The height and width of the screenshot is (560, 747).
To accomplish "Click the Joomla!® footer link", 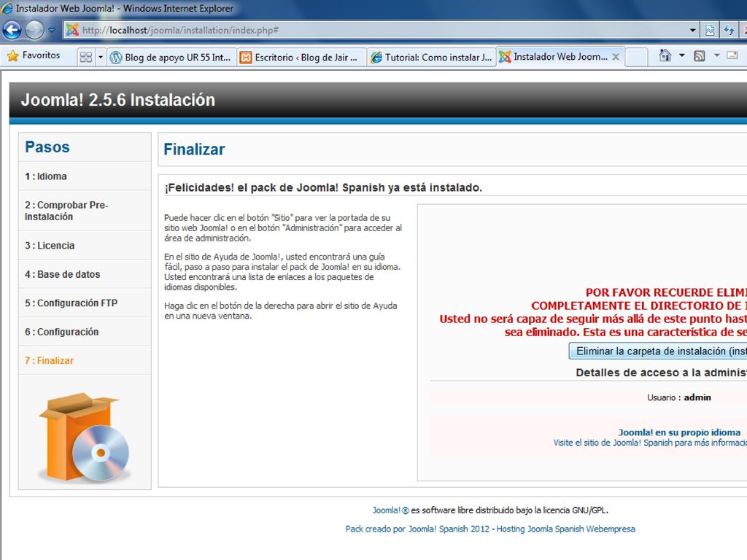I will 391,510.
